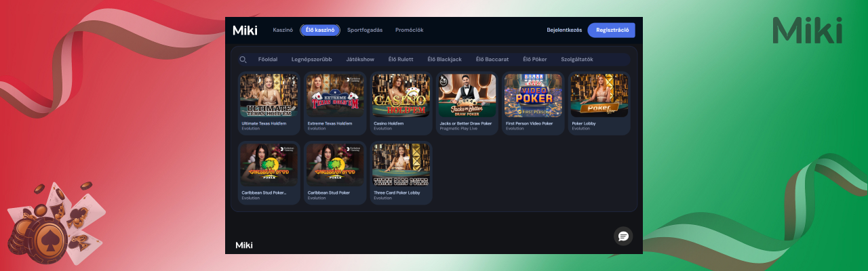Launch the Extreme Texas Hold'em thumbnail
The image size is (868, 271).
[x=335, y=96]
